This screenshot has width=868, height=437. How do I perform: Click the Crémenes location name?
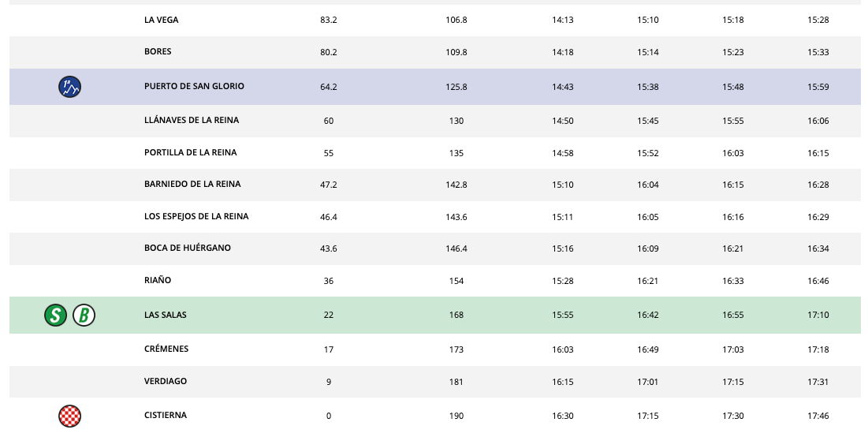click(x=166, y=349)
